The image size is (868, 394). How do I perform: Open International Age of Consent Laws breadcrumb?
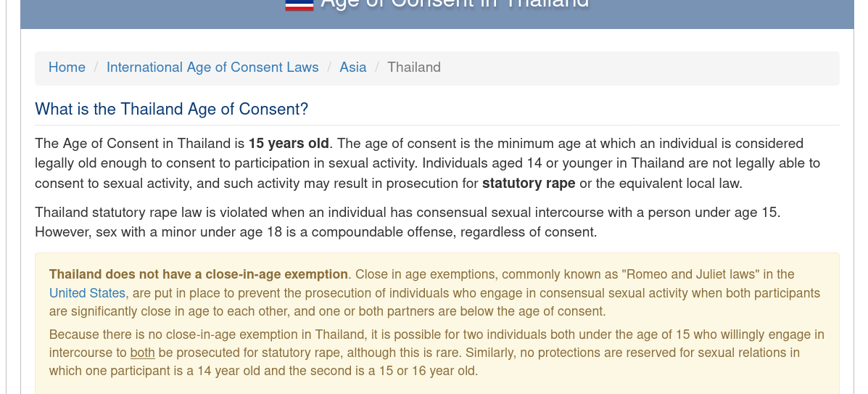pyautogui.click(x=212, y=67)
